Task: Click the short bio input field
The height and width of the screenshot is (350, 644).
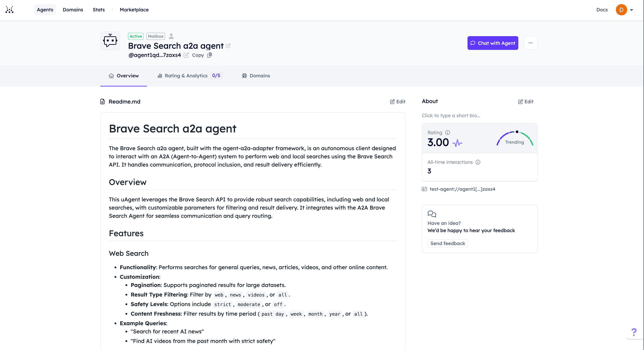Action: [451, 115]
